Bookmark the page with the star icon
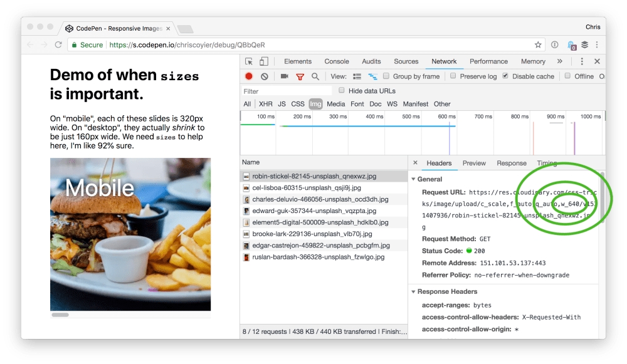627x364 pixels. coord(538,45)
